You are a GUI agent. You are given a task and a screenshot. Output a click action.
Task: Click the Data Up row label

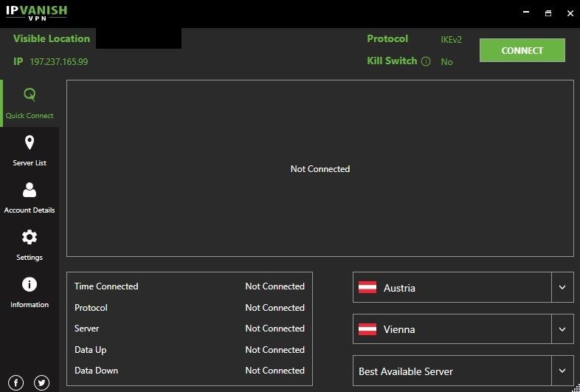coord(90,350)
